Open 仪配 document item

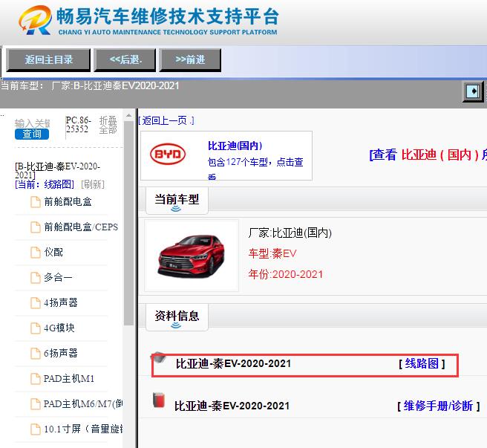click(53, 252)
